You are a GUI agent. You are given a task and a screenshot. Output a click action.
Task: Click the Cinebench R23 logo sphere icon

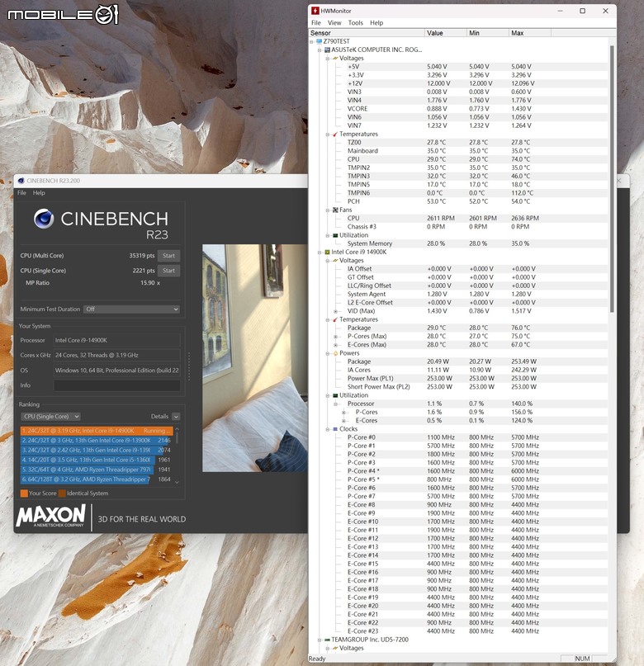click(x=44, y=219)
